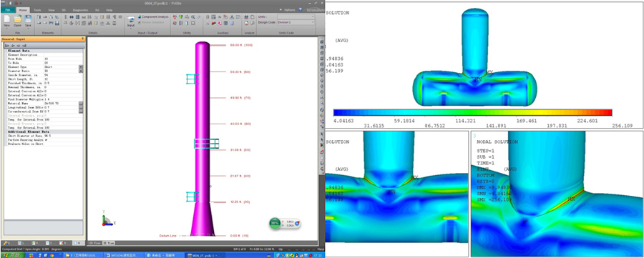Viewport: 644px width, 258px height.
Task: Open the File menu tab
Action: [8, 9]
